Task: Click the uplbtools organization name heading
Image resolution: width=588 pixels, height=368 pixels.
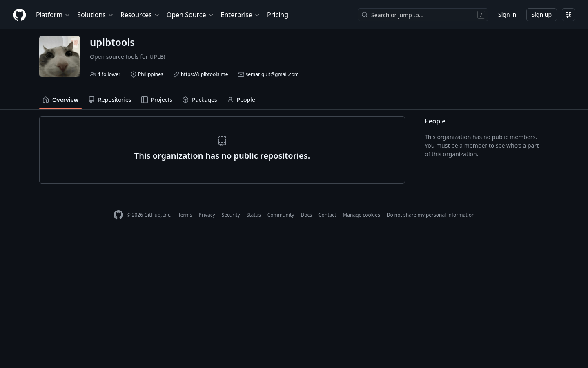Action: pyautogui.click(x=112, y=42)
